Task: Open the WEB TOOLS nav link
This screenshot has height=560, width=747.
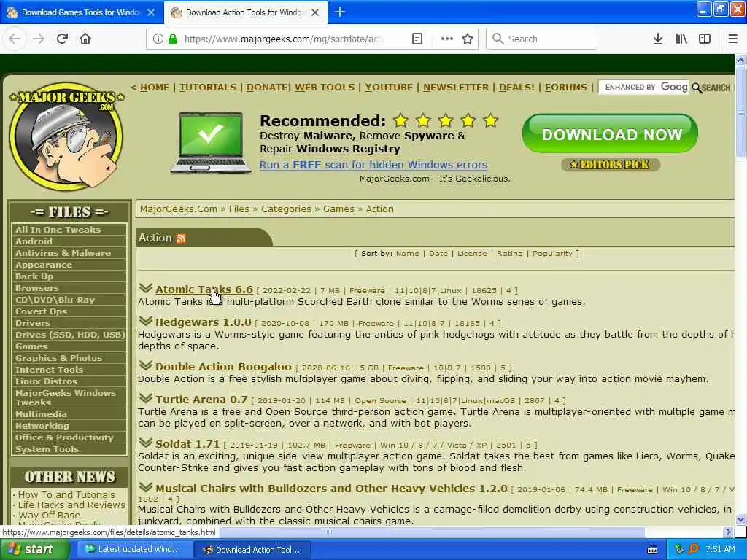Action: click(x=325, y=87)
